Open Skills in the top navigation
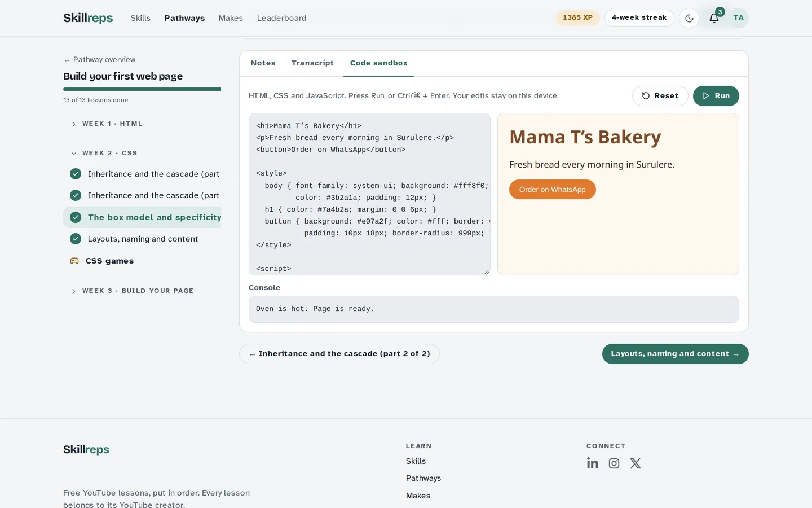The width and height of the screenshot is (812, 508). pos(140,18)
